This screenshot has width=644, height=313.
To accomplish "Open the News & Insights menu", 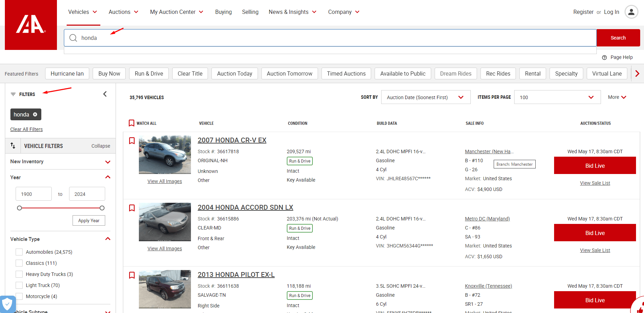I will pos(292,12).
